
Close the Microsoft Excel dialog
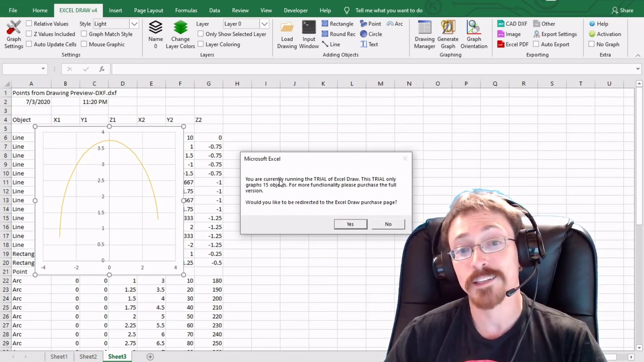405,159
